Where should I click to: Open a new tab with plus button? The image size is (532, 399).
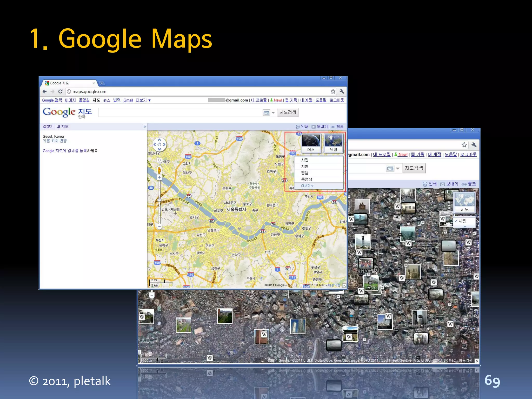tap(102, 83)
